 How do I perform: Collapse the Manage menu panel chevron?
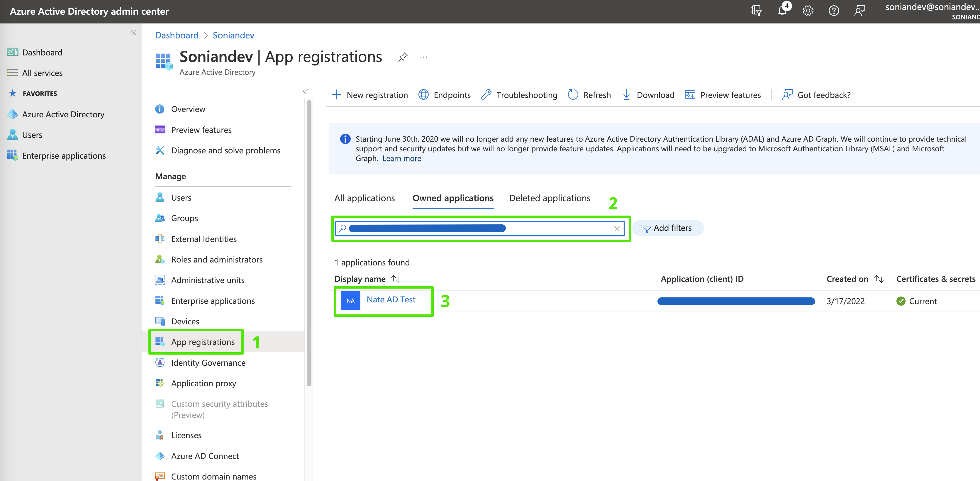[x=306, y=91]
